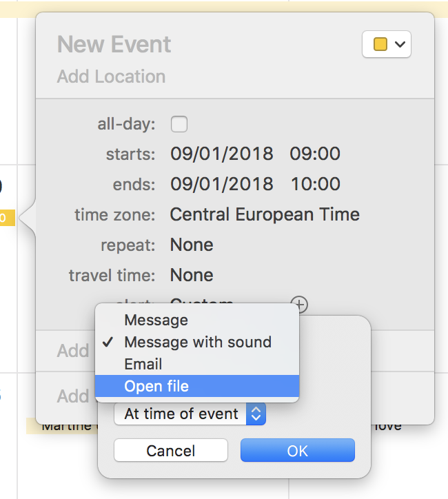Click the yellow calendar color swatch

coord(380,44)
